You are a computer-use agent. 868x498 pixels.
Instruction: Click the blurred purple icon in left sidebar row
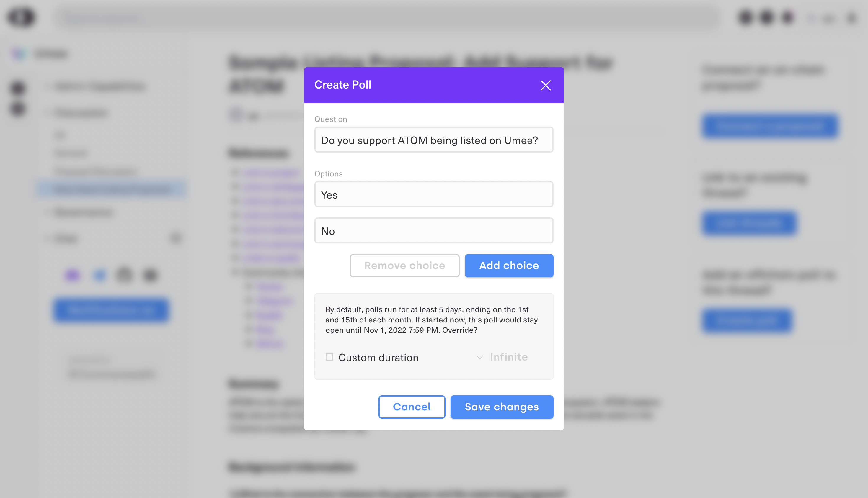click(x=72, y=275)
